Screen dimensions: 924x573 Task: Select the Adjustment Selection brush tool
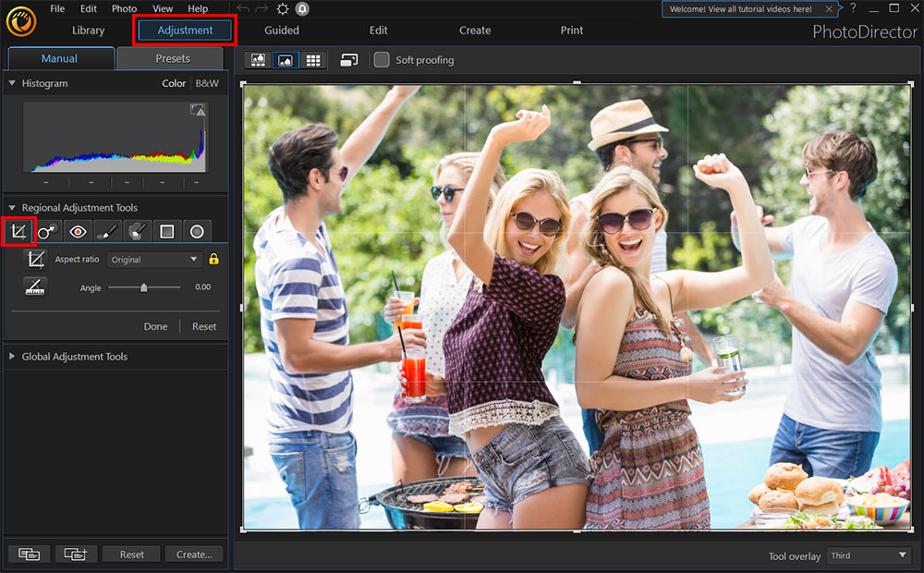tap(137, 231)
